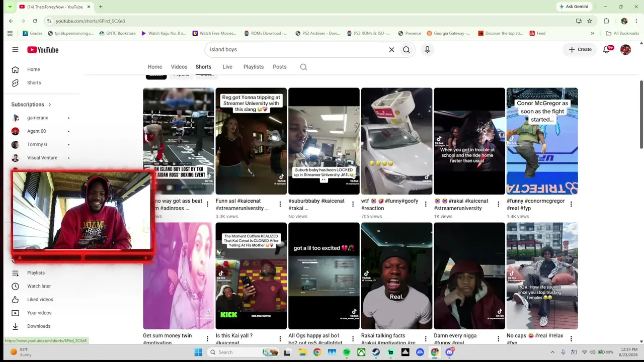Open options for 'Is this Kai yall ?' short
The image size is (644, 362).
(280, 338)
